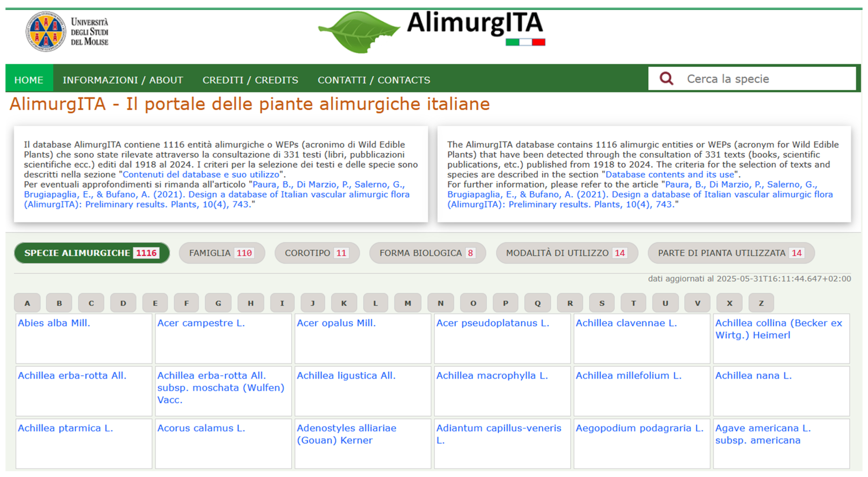Select the Specie Alimurgiche 1116 tab
868x477 pixels.
pos(91,253)
